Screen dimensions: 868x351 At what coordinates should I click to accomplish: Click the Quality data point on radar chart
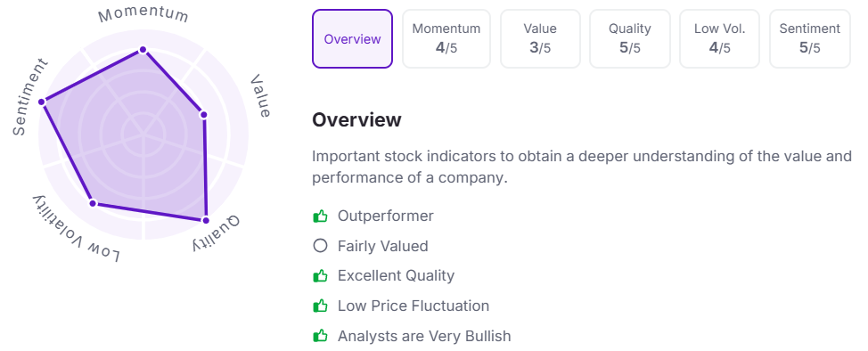(x=205, y=220)
